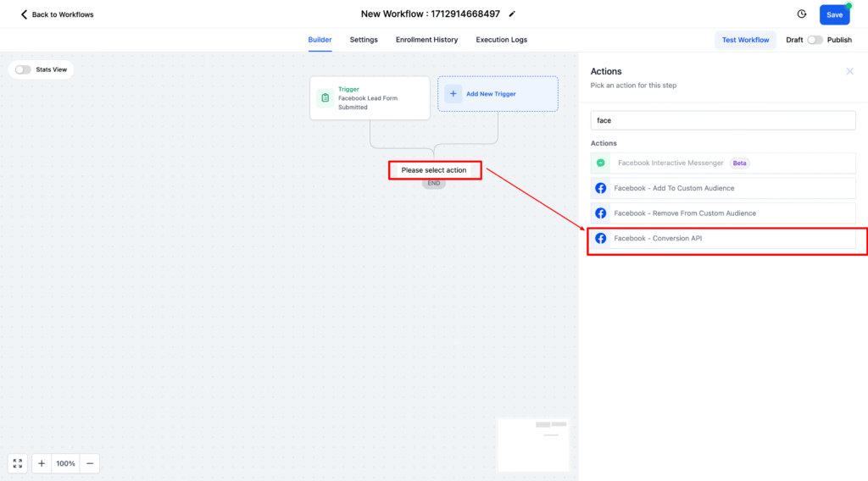Image resolution: width=868 pixels, height=481 pixels.
Task: Click the fit-to-screen icon
Action: pyautogui.click(x=18, y=463)
